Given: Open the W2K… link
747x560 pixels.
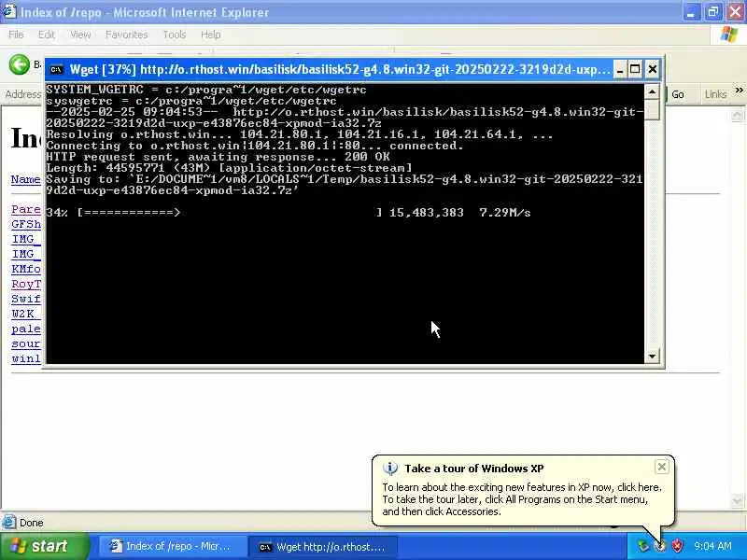Looking at the screenshot, I should coord(26,314).
